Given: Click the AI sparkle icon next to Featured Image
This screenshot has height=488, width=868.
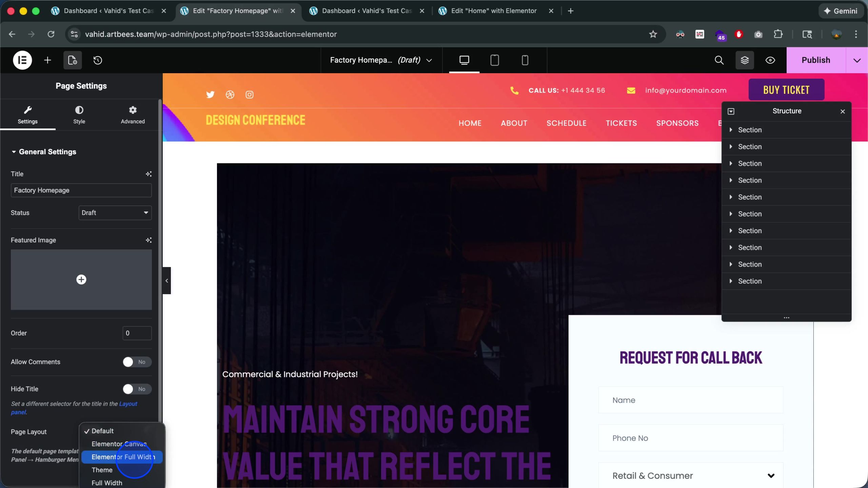Looking at the screenshot, I should (x=149, y=240).
